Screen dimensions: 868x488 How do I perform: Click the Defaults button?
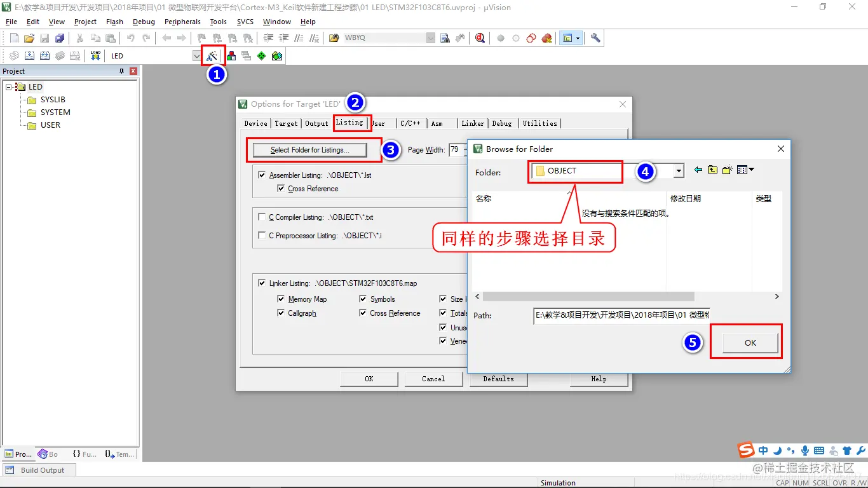[x=498, y=379]
